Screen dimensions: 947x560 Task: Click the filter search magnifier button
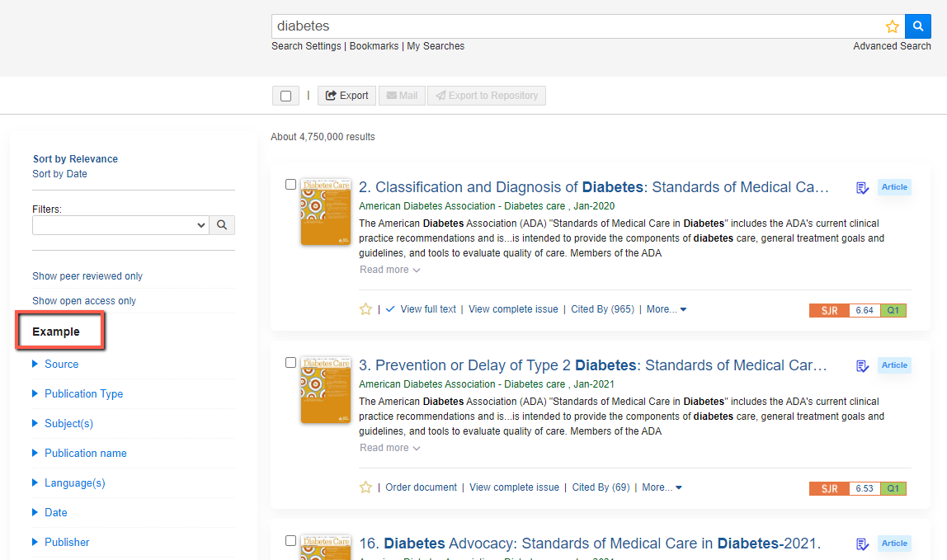222,224
